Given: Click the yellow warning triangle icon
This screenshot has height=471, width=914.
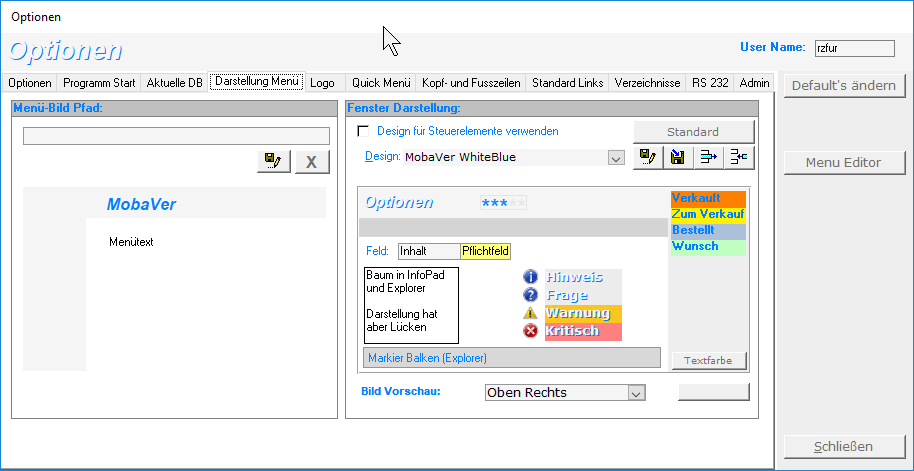Looking at the screenshot, I should pos(530,313).
